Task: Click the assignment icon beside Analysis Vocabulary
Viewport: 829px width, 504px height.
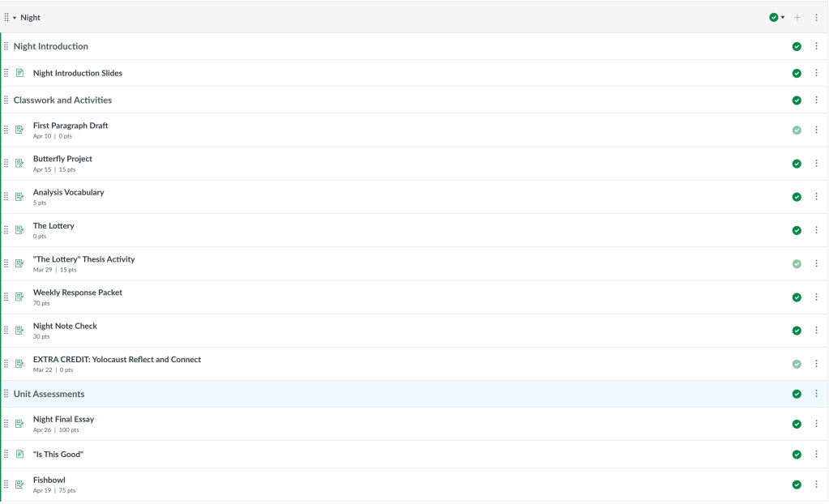Action: pos(20,197)
